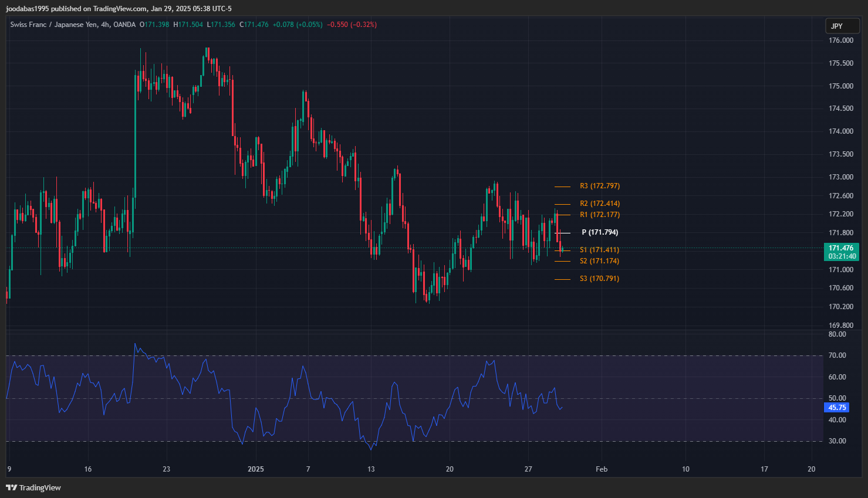
Task: Select the high value H171.504
Action: point(188,25)
